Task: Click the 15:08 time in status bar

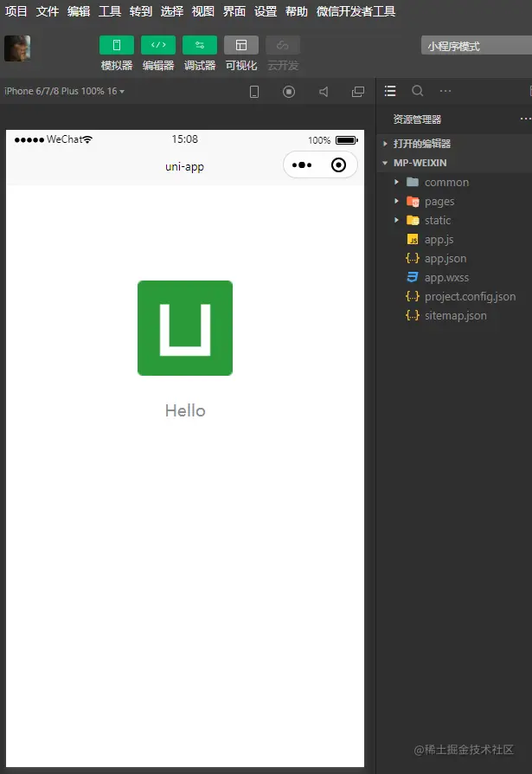Action: coord(185,139)
